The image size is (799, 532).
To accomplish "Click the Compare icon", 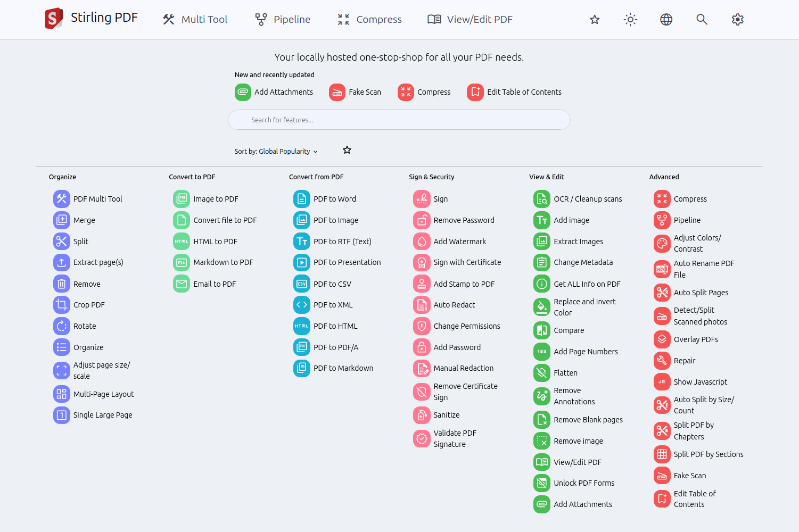I will (x=542, y=330).
